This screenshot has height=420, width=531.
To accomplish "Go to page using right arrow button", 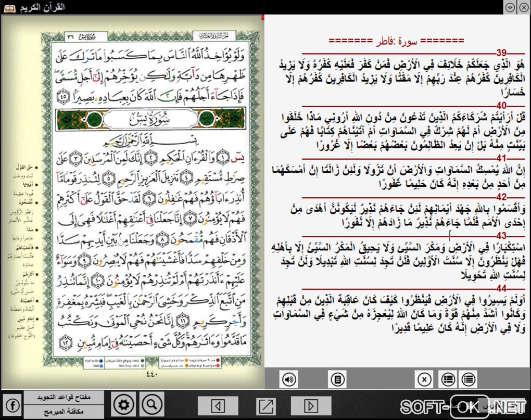I will point(311,405).
